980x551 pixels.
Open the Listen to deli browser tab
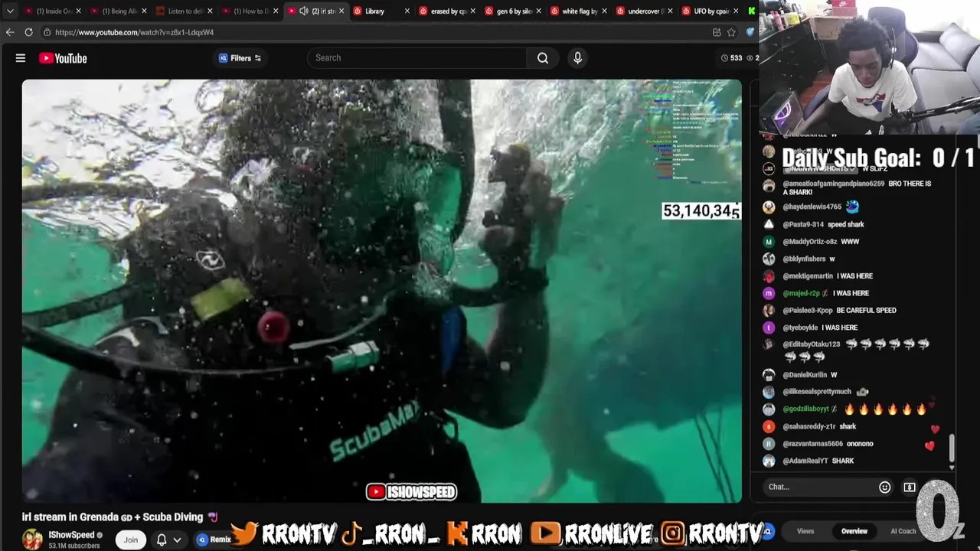[x=185, y=11]
